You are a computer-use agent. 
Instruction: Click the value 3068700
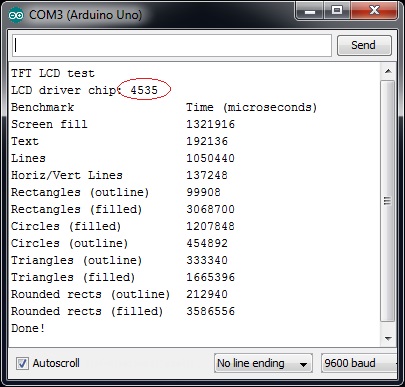210,209
